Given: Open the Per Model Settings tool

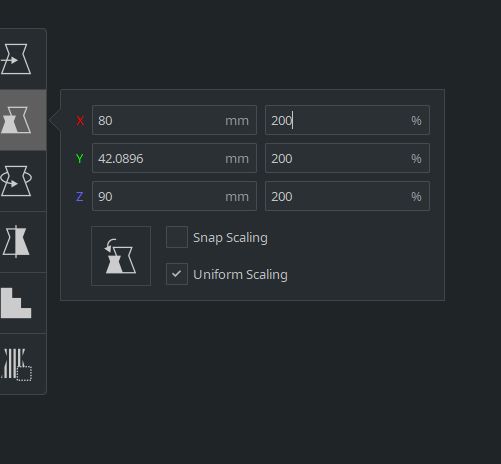Looking at the screenshot, I should (x=17, y=303).
